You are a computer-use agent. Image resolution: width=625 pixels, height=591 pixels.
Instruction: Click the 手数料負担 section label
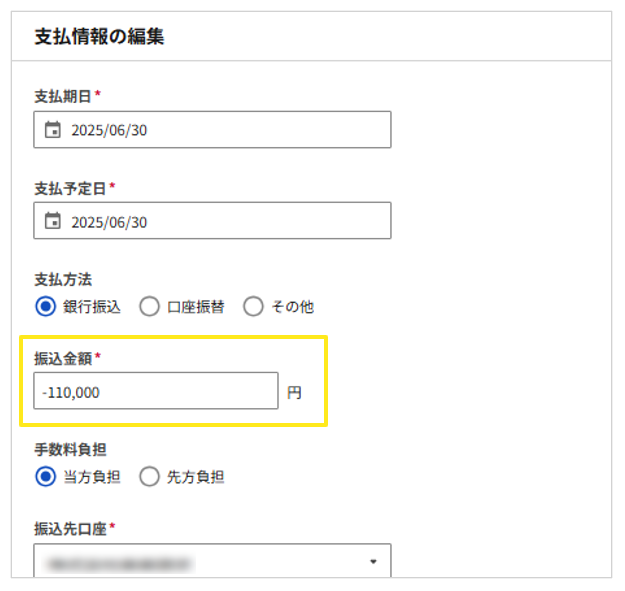click(x=70, y=450)
